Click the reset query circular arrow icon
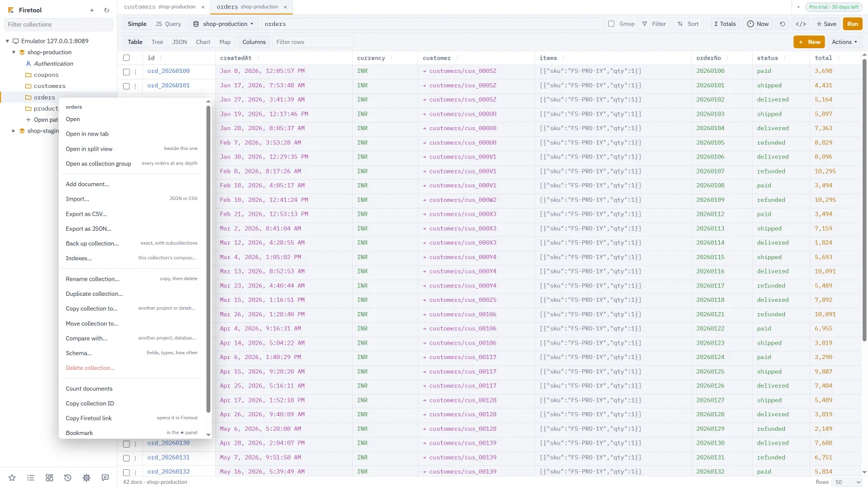 (x=782, y=24)
